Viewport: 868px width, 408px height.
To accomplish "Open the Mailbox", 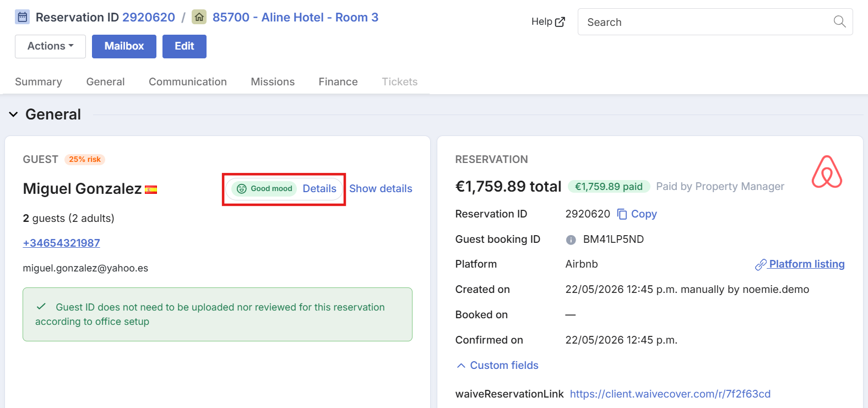I will 124,46.
